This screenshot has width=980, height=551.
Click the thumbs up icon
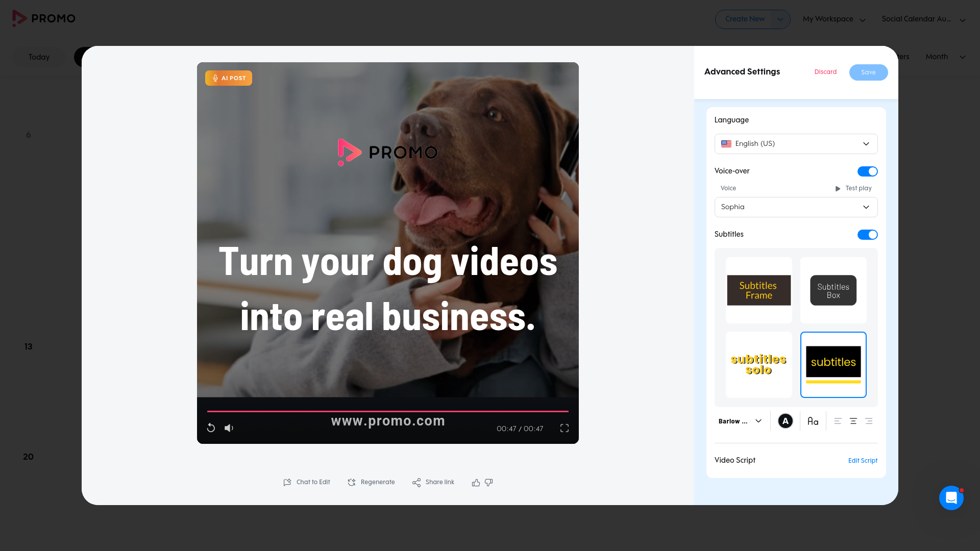click(x=476, y=483)
